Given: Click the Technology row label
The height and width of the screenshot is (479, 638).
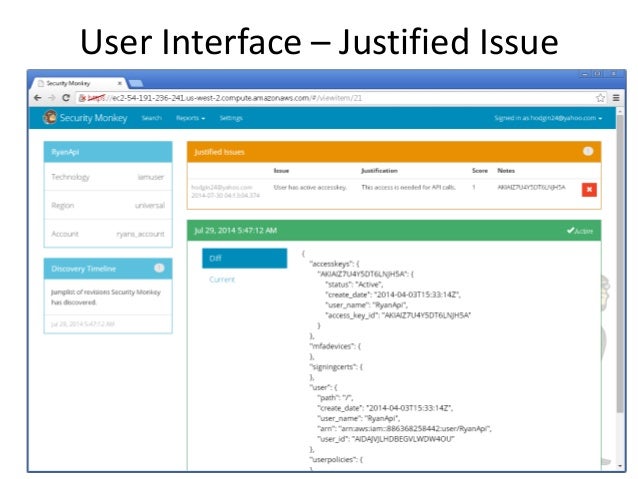Looking at the screenshot, I should (70, 177).
